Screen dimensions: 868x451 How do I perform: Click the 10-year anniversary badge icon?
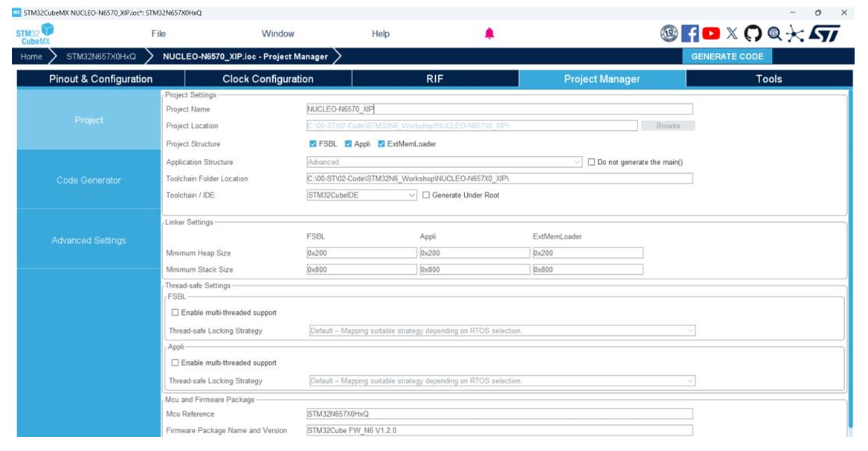[x=669, y=33]
